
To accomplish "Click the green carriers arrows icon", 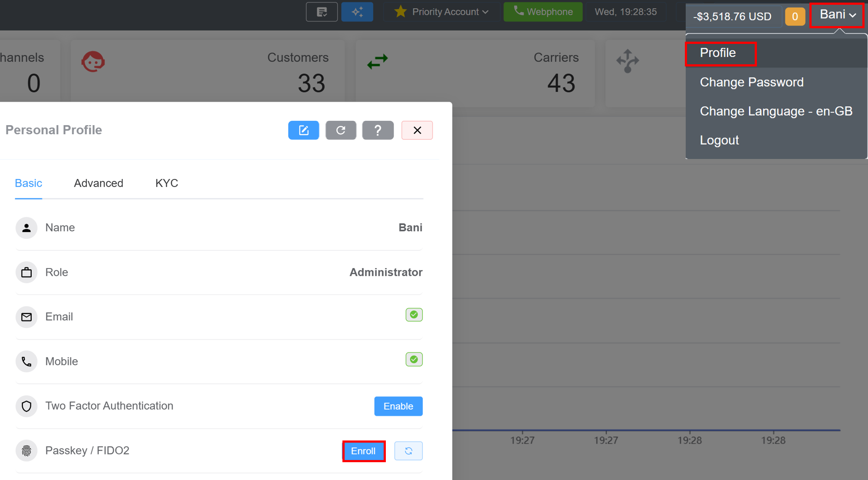I will tap(377, 61).
